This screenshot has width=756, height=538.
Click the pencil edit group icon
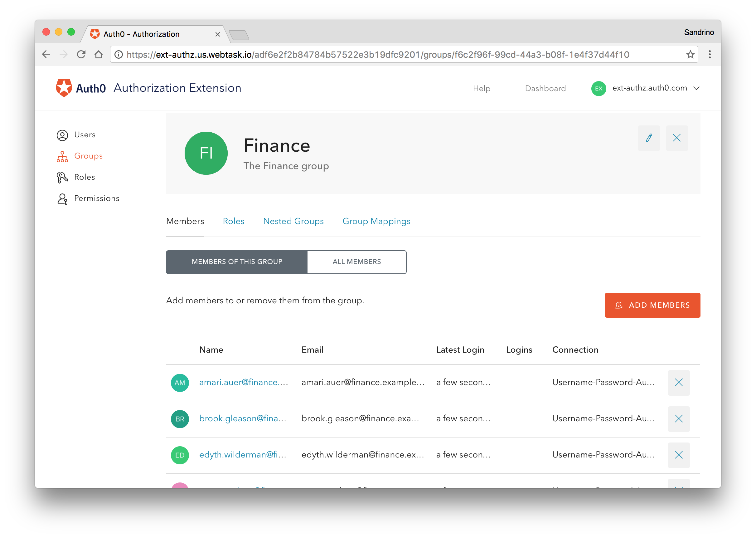(648, 138)
